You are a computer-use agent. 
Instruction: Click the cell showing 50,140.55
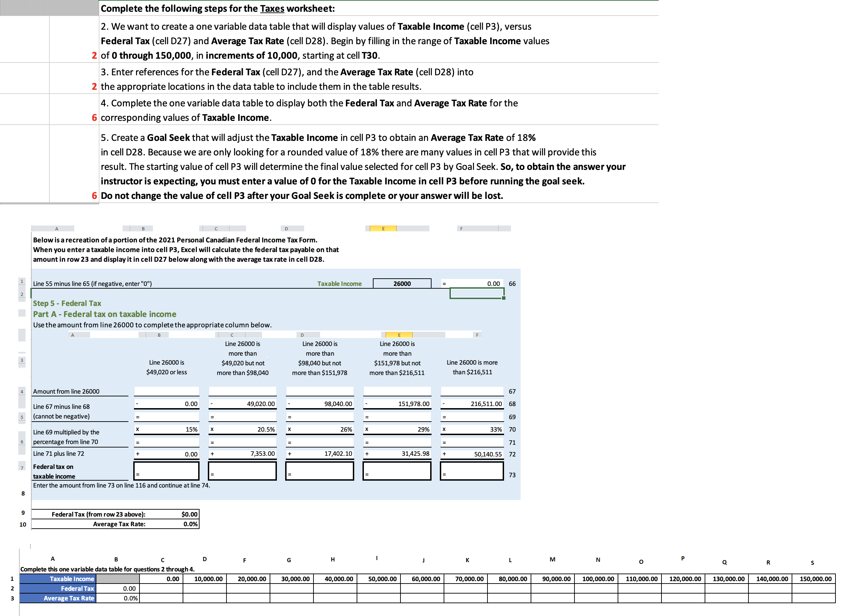(472, 454)
